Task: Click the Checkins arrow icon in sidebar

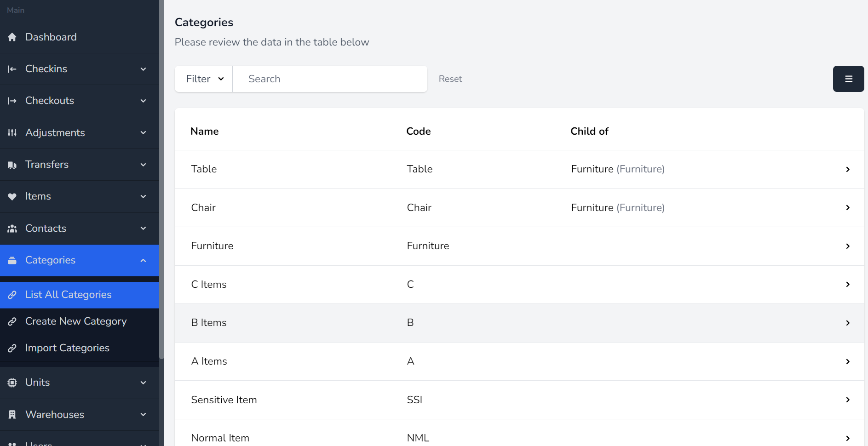Action: click(12, 69)
